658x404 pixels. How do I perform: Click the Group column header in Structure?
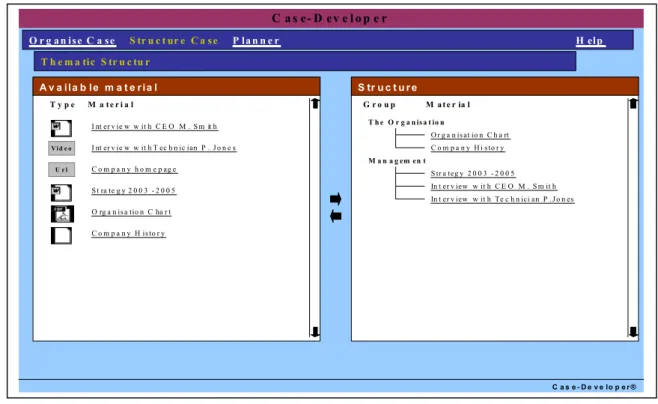(379, 104)
